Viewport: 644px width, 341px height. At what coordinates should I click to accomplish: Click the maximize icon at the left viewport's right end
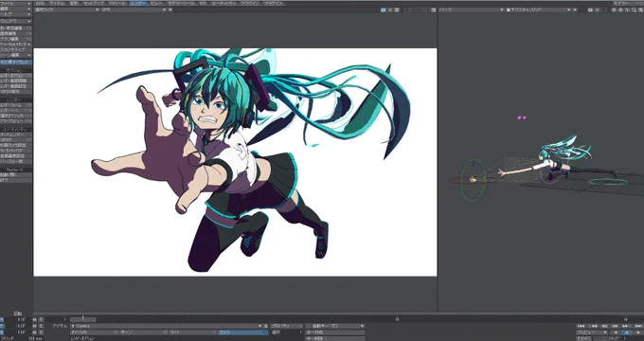[434, 9]
